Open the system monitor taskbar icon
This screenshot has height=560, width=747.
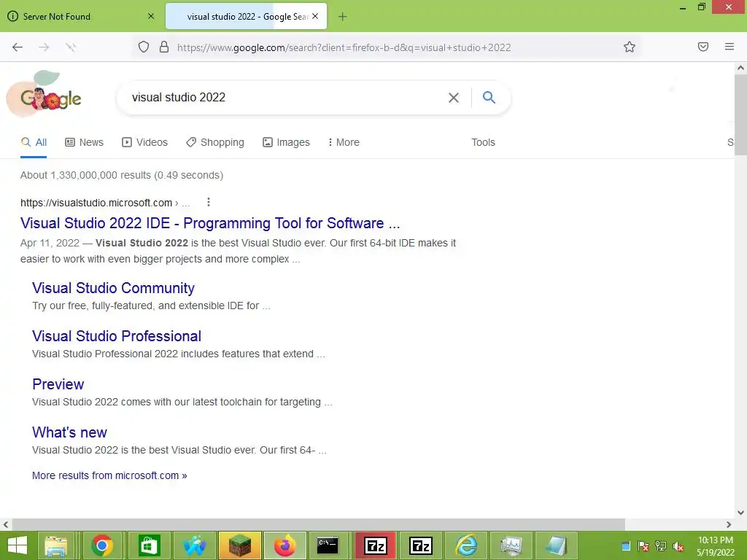pos(511,545)
